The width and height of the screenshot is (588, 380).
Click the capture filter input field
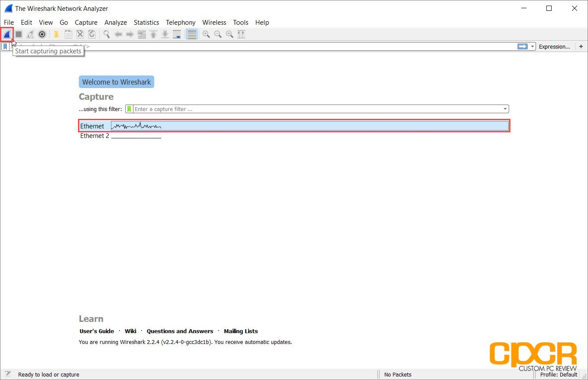318,109
